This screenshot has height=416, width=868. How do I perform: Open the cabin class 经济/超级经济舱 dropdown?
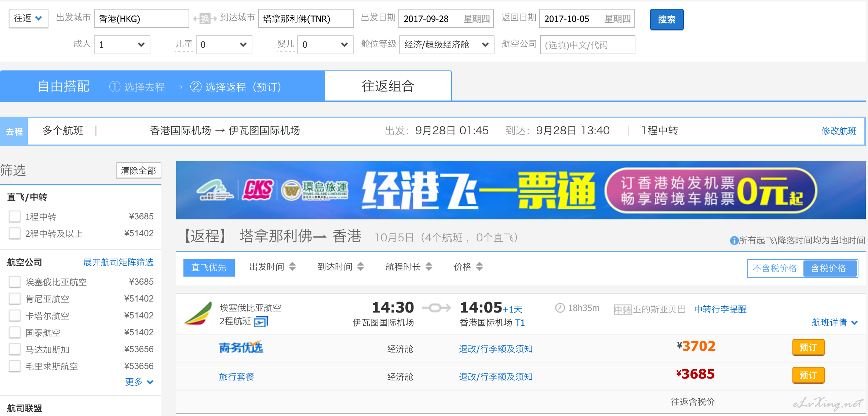point(446,45)
